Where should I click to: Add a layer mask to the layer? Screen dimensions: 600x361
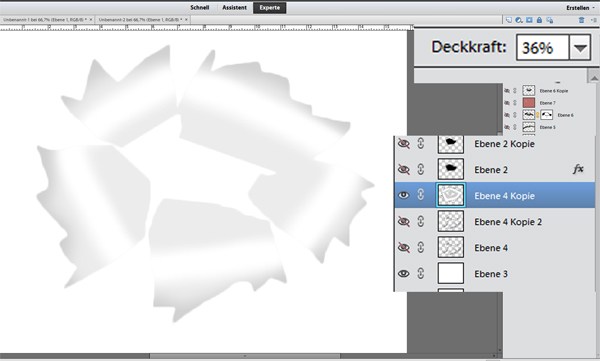point(529,20)
